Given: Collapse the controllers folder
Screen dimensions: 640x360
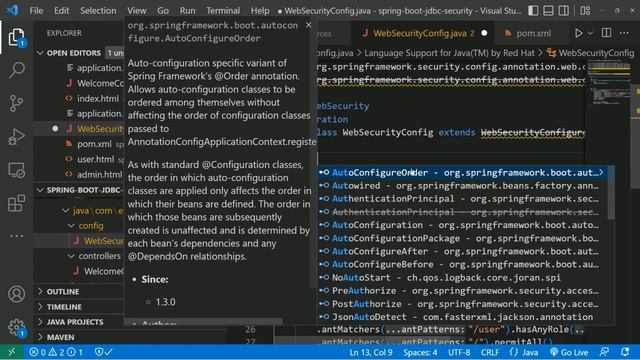Looking at the screenshot, I should tap(71, 256).
